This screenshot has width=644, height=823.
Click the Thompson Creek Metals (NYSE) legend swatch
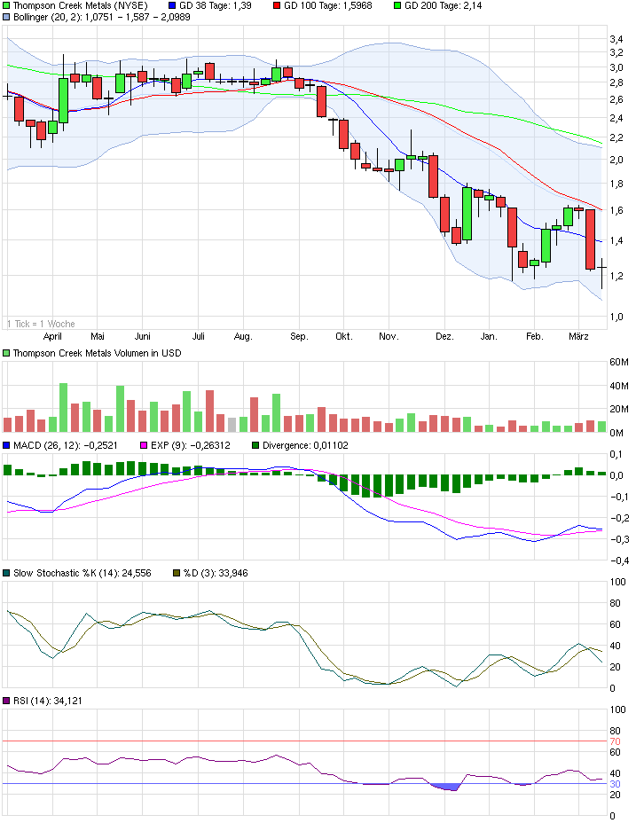tap(7, 5)
